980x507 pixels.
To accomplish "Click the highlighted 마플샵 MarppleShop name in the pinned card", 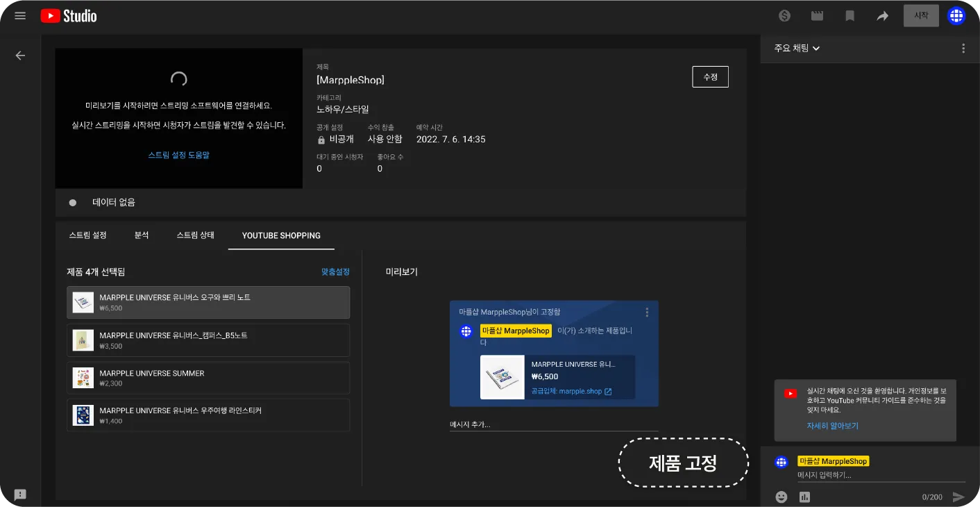I will 516,331.
